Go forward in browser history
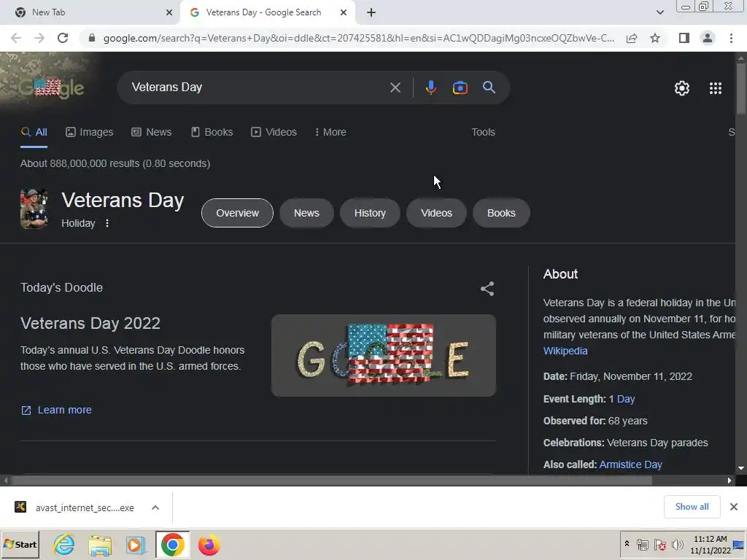 click(39, 38)
